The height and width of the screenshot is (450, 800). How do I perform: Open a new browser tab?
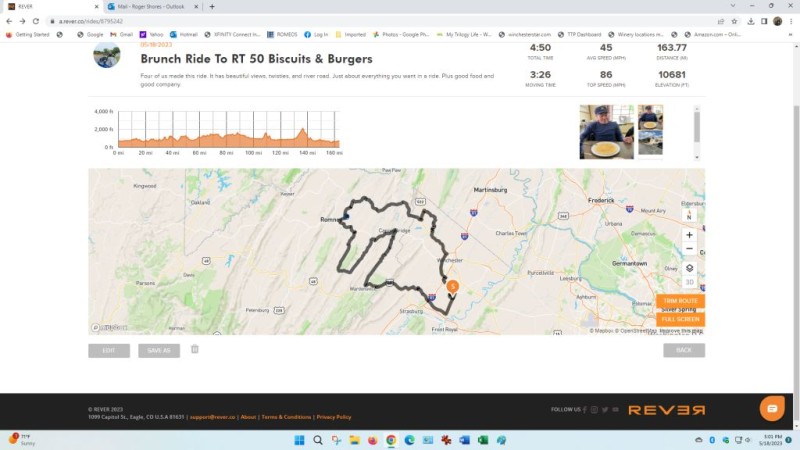[x=212, y=7]
